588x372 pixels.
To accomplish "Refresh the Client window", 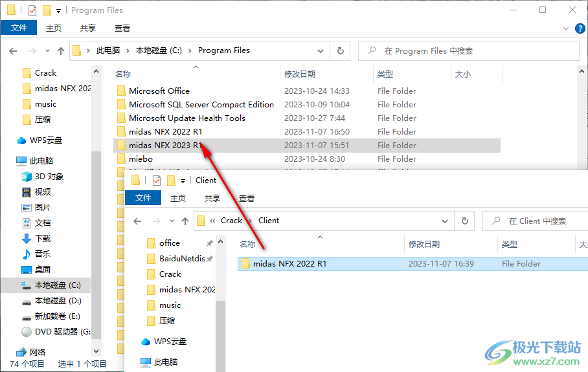I will coord(464,221).
